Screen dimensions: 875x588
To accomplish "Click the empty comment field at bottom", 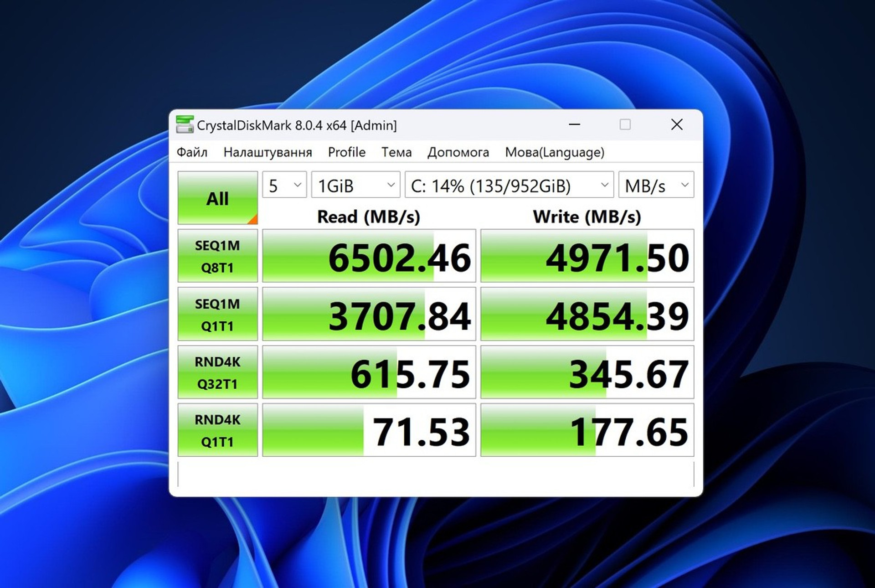I will tap(436, 474).
